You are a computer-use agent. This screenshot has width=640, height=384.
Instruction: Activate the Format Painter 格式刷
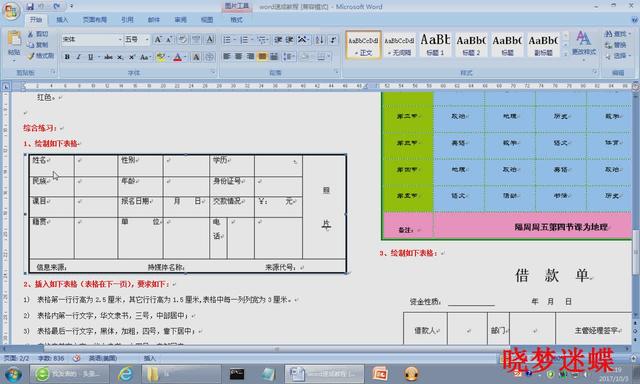pos(41,56)
